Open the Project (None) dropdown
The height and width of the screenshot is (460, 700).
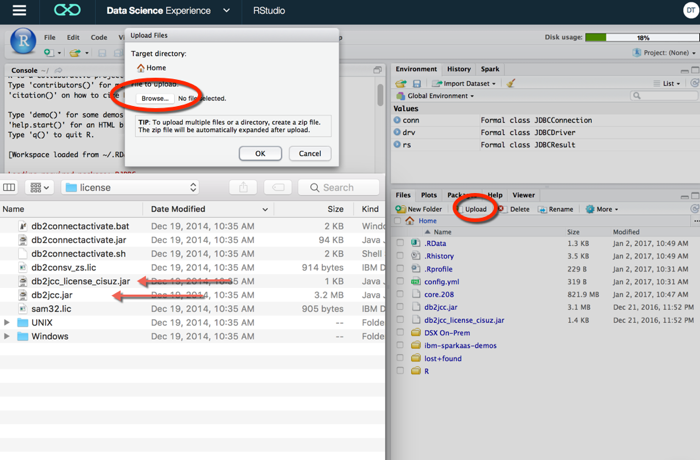pyautogui.click(x=664, y=53)
